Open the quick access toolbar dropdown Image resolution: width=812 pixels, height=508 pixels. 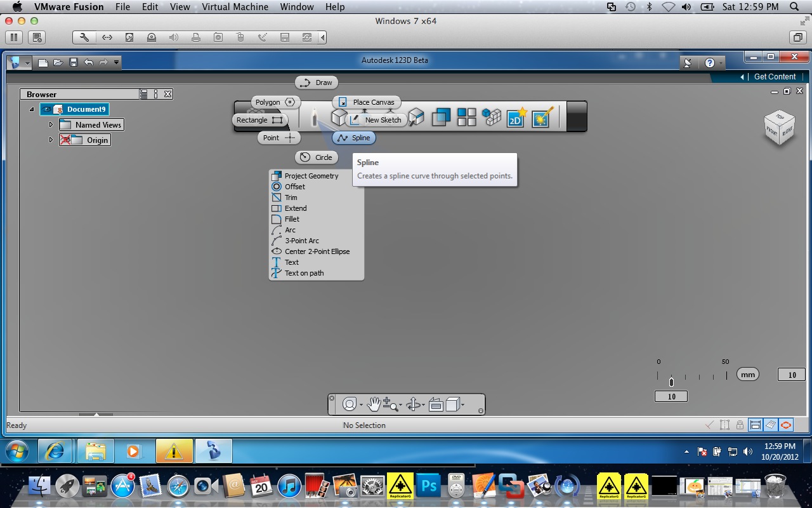coord(117,62)
